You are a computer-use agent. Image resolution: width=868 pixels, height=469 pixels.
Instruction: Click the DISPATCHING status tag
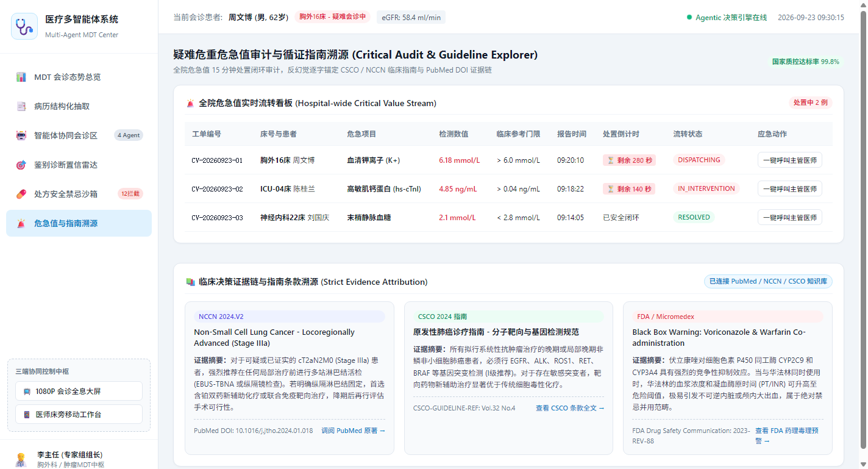click(x=699, y=160)
